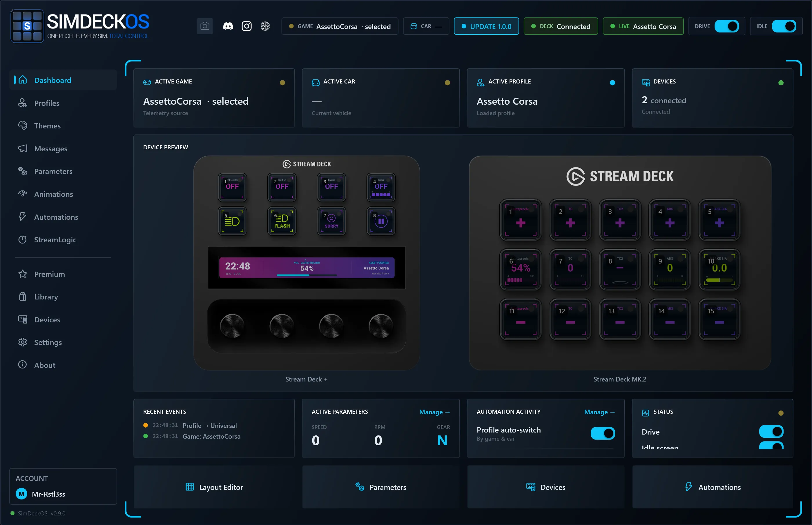Click Manage link in Automation Activity
This screenshot has width=812, height=525.
click(599, 412)
